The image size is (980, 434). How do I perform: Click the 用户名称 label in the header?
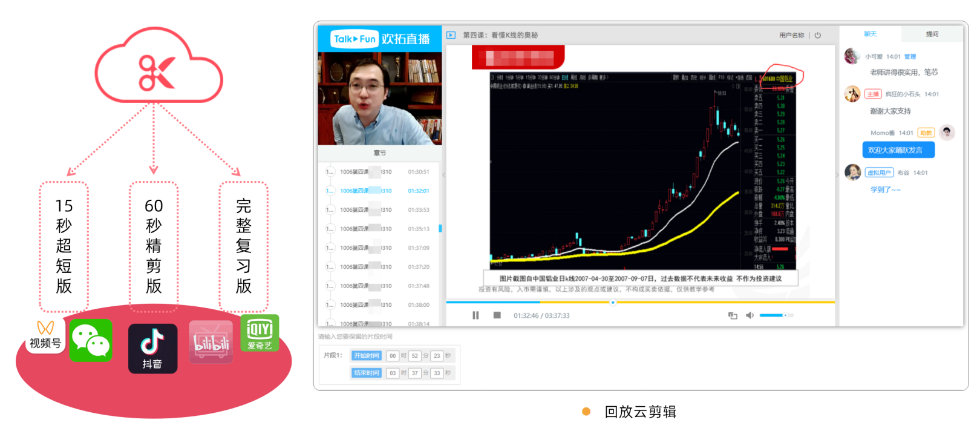point(791,36)
